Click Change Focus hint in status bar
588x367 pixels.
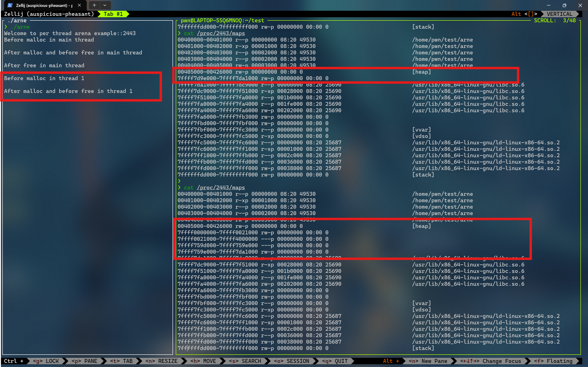(490, 361)
